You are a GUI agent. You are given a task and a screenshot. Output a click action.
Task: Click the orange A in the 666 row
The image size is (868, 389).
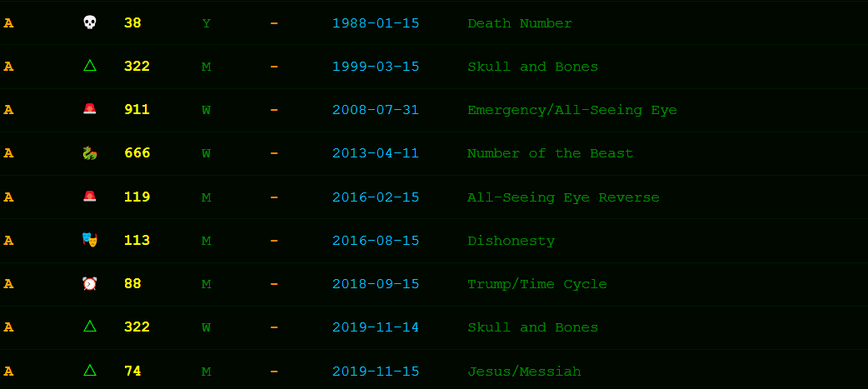tap(8, 153)
